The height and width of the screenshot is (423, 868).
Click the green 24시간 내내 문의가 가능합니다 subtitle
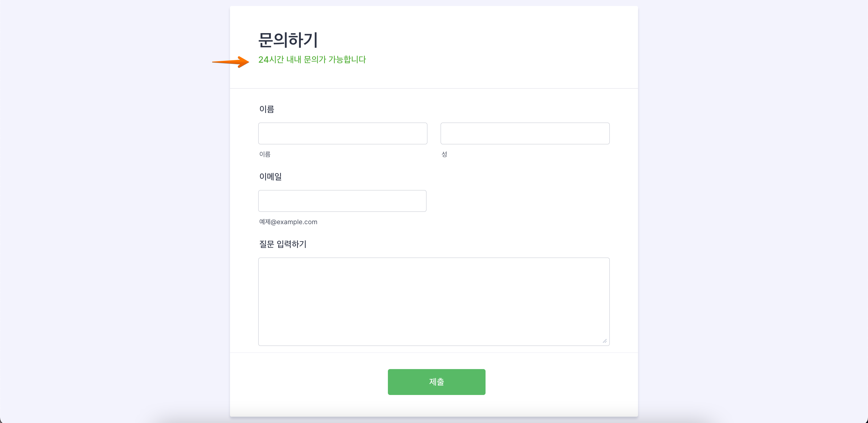tap(312, 60)
